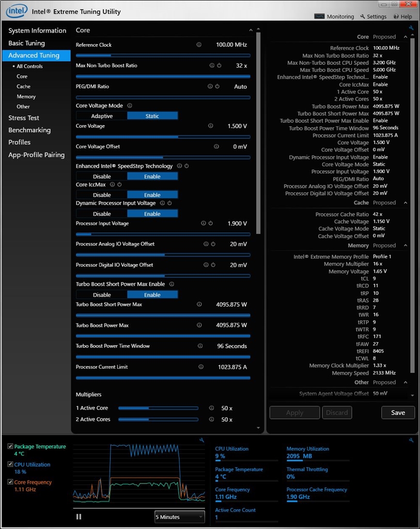The width and height of the screenshot is (420, 529).
Task: Adjust the Processor Input Voltage slider
Action: 163,234
